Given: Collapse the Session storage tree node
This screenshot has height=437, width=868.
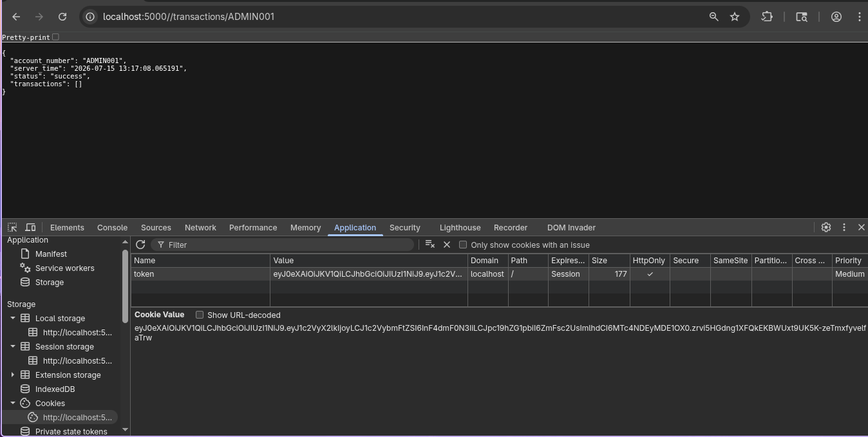Looking at the screenshot, I should pos(12,346).
